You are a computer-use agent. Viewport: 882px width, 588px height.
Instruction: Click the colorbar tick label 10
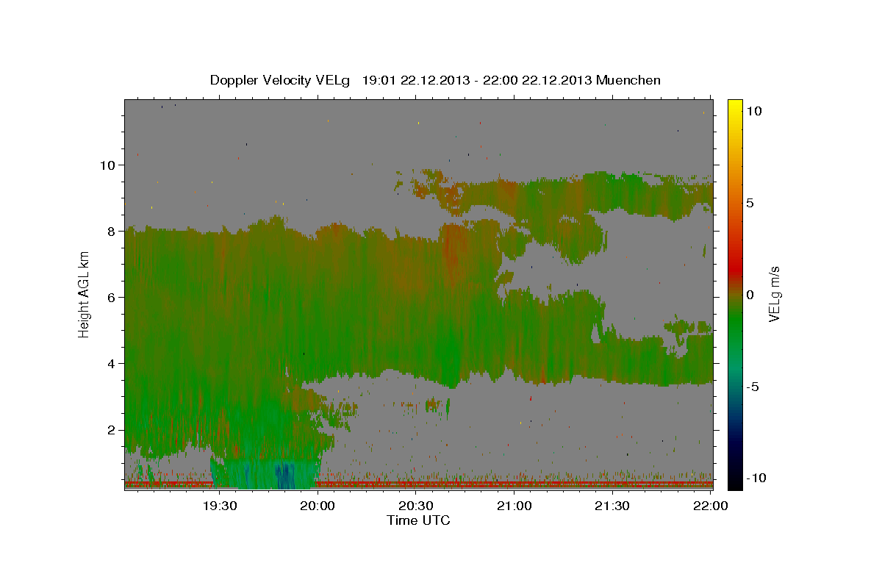click(x=753, y=111)
